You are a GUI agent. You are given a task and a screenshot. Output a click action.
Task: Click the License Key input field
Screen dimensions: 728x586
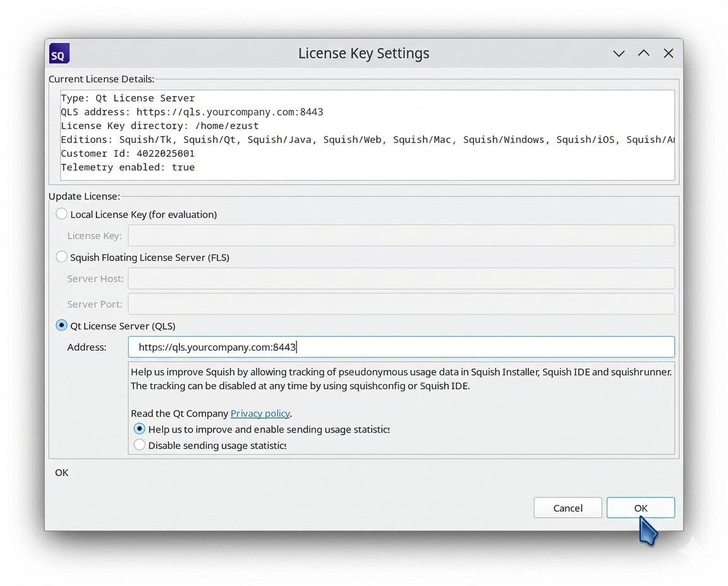tap(401, 236)
